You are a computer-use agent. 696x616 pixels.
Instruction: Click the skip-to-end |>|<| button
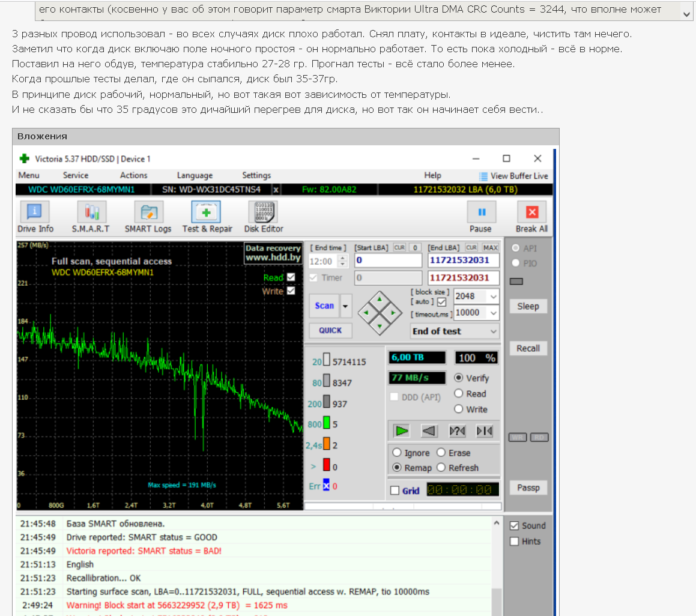point(485,431)
